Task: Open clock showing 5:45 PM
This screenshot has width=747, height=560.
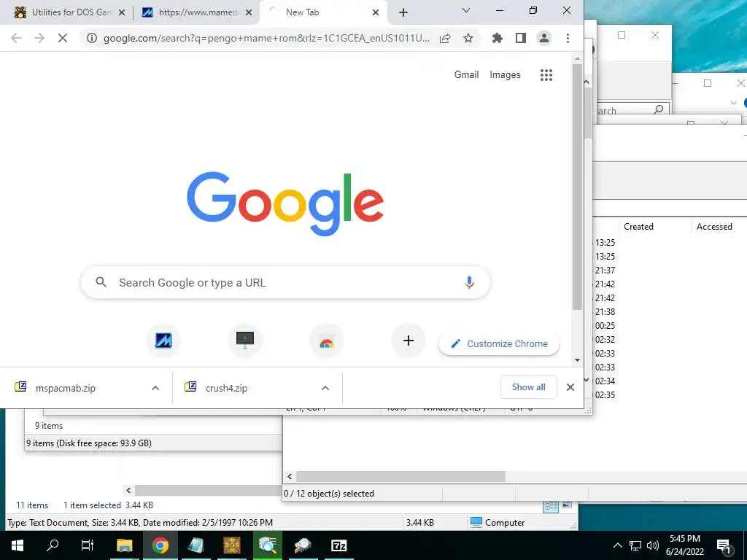Action: point(685,545)
